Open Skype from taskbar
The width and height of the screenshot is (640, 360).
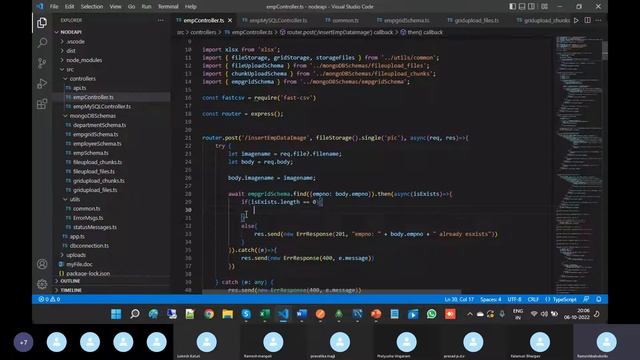tap(246, 314)
